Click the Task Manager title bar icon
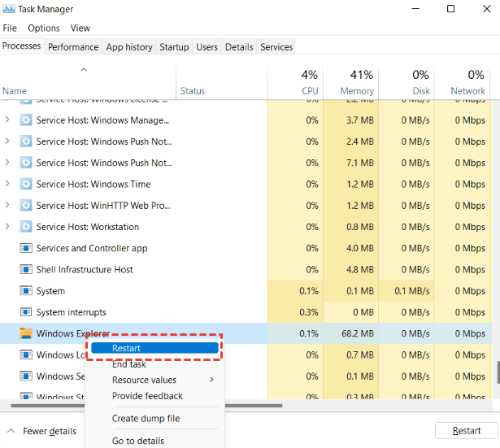This screenshot has width=500, height=448. (8, 9)
